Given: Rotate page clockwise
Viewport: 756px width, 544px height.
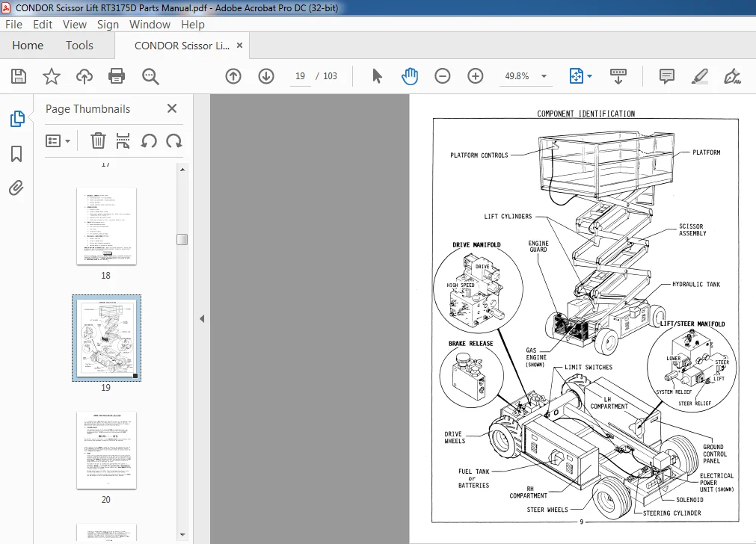Looking at the screenshot, I should pos(174,141).
